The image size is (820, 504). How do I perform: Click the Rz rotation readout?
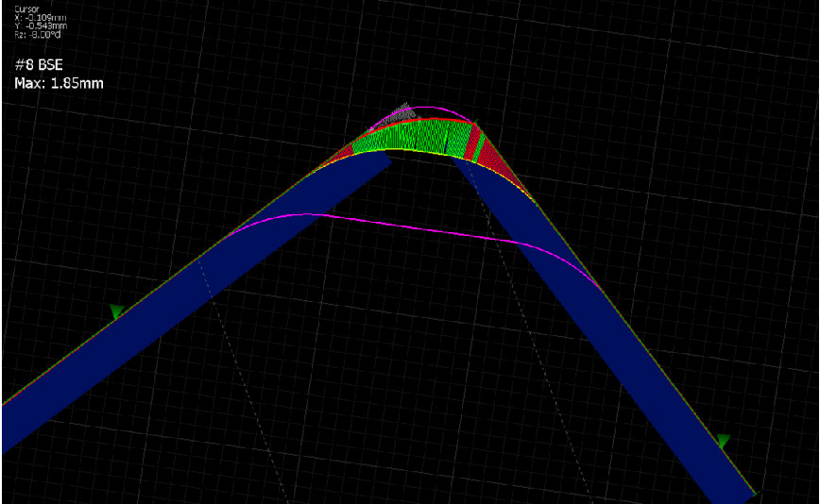(34, 33)
